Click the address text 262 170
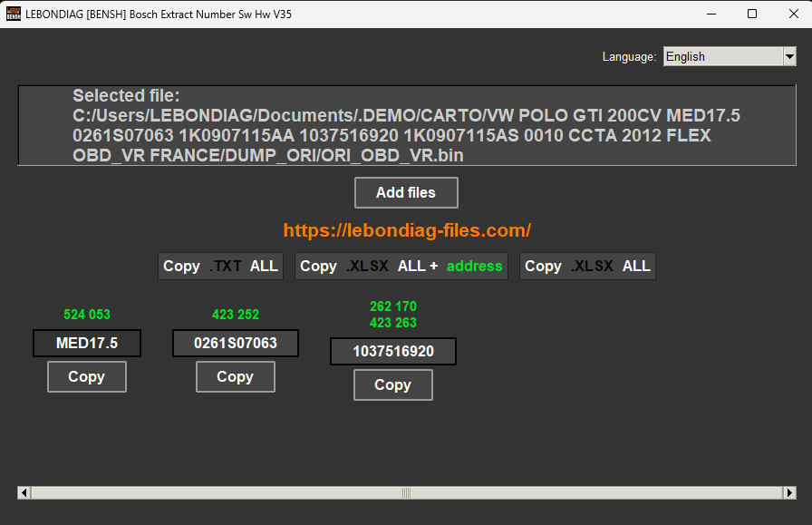The image size is (812, 525). (393, 306)
